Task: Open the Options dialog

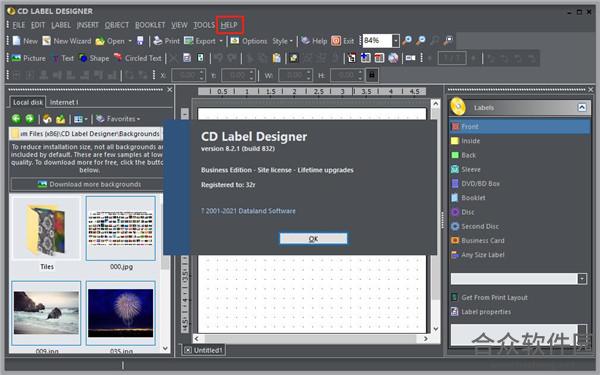Action: click(249, 41)
